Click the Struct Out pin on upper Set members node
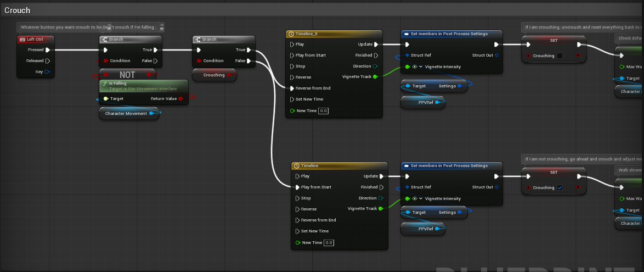Screen dimensions: 644x272 (x=496, y=55)
